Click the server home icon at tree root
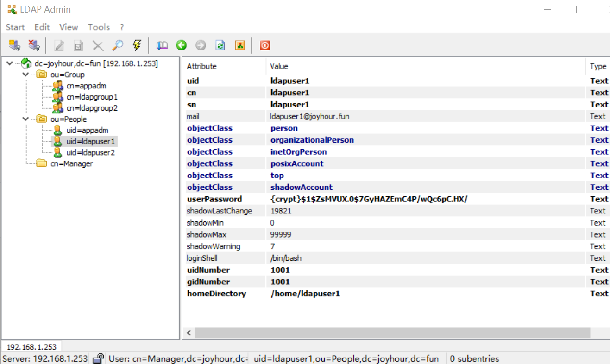 tap(26, 63)
